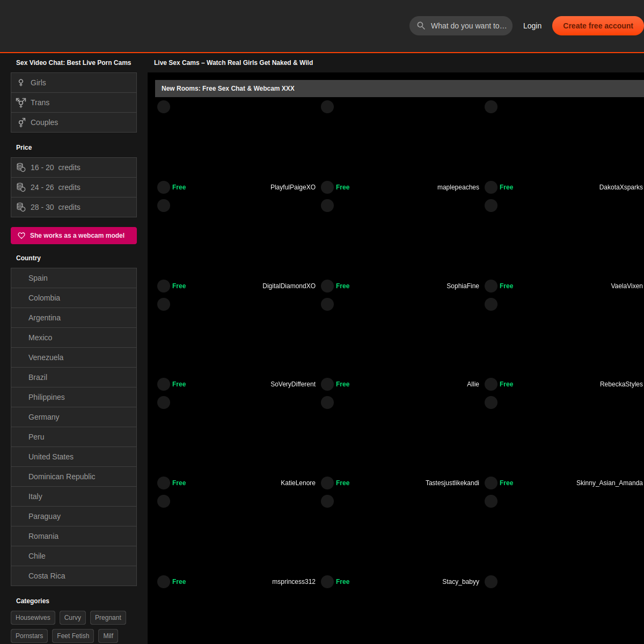
Task: Click the New Rooms section header
Action: (228, 89)
